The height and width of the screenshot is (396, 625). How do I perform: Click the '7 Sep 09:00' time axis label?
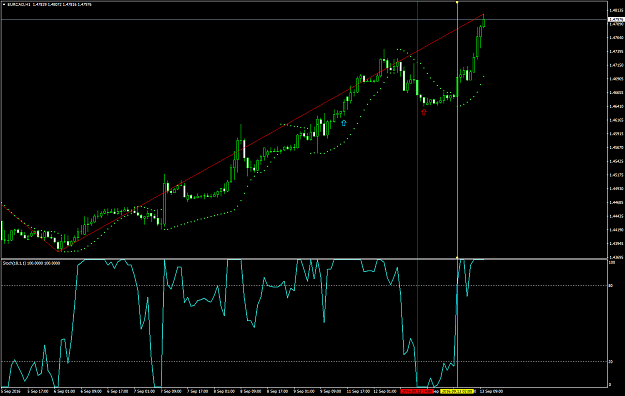[171, 392]
